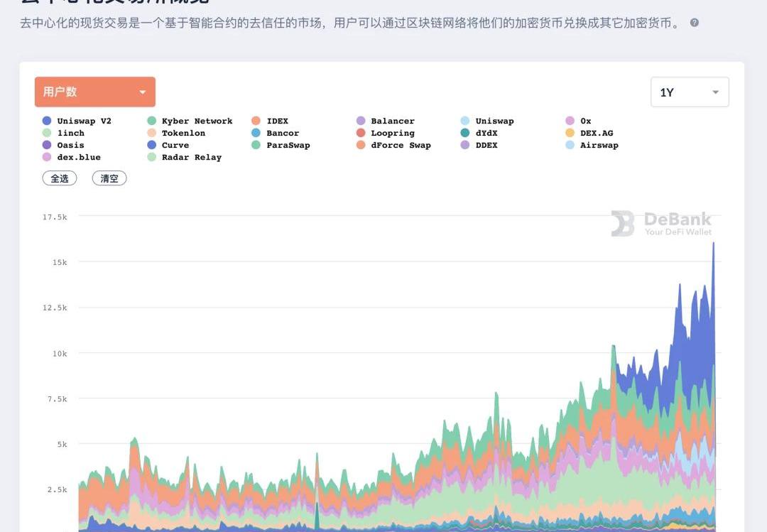This screenshot has height=532, width=767.
Task: Click the 全选 select-all button
Action: pyautogui.click(x=60, y=178)
